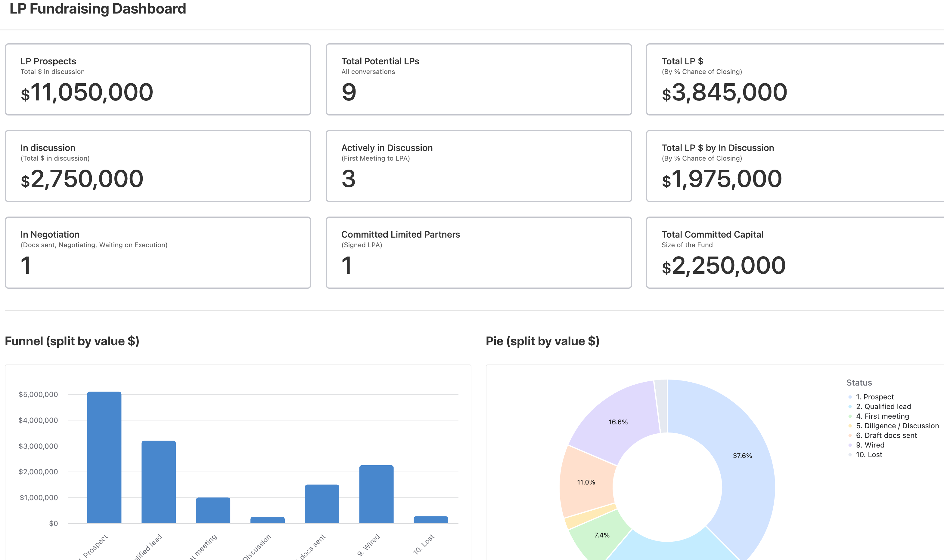Image resolution: width=944 pixels, height=560 pixels.
Task: Click the Prospect bar in funnel chart
Action: click(x=104, y=457)
